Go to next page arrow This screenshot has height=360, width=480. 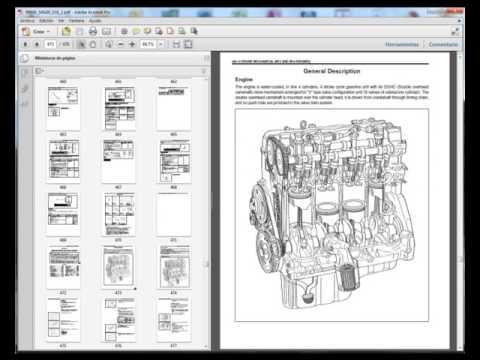point(37,44)
